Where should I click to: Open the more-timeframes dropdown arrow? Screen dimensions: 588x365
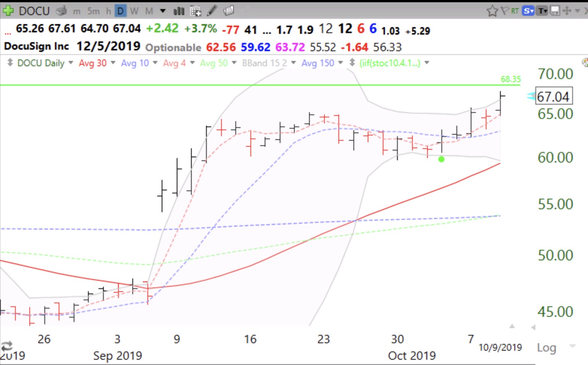click(163, 11)
